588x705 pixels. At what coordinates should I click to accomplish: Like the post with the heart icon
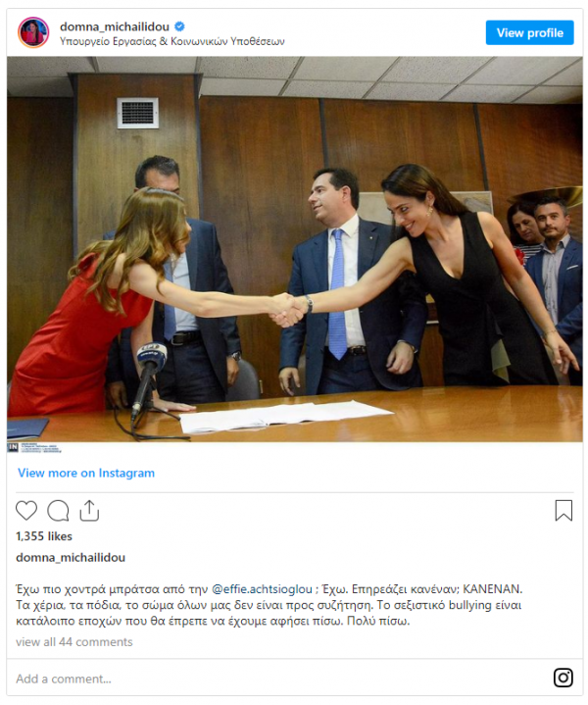(x=26, y=510)
